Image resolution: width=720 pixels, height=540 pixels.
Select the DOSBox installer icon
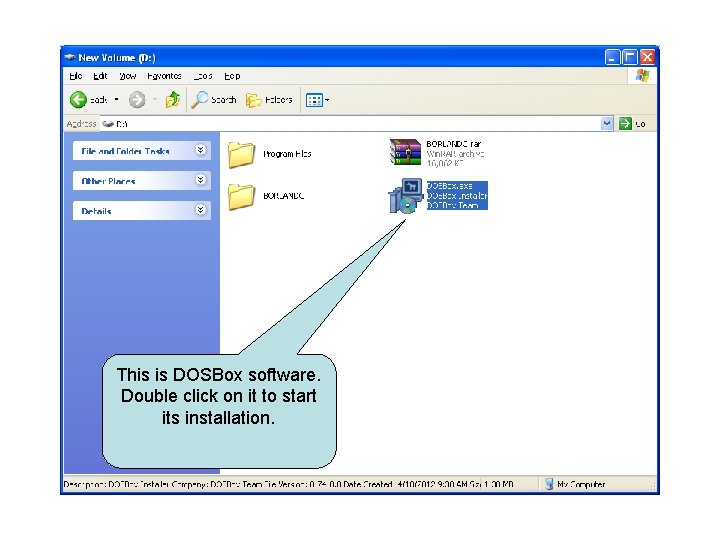[405, 196]
